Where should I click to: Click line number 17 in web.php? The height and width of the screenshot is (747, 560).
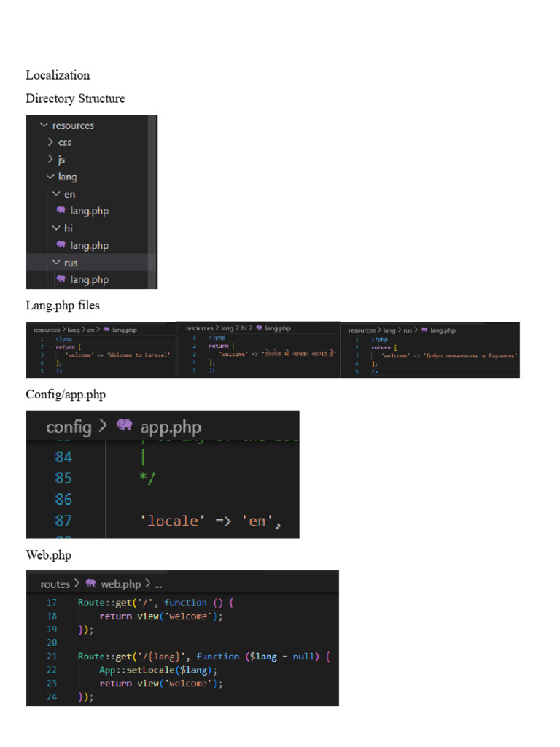click(x=52, y=603)
